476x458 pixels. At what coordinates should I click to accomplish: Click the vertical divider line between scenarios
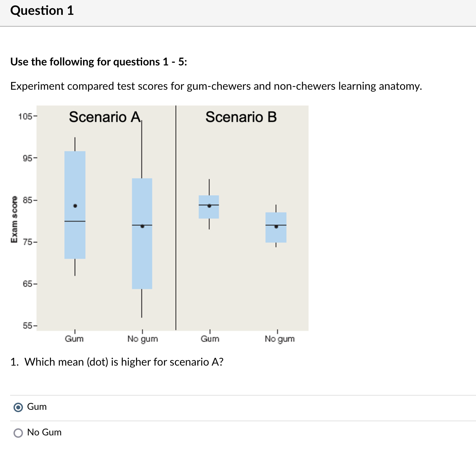(x=176, y=218)
